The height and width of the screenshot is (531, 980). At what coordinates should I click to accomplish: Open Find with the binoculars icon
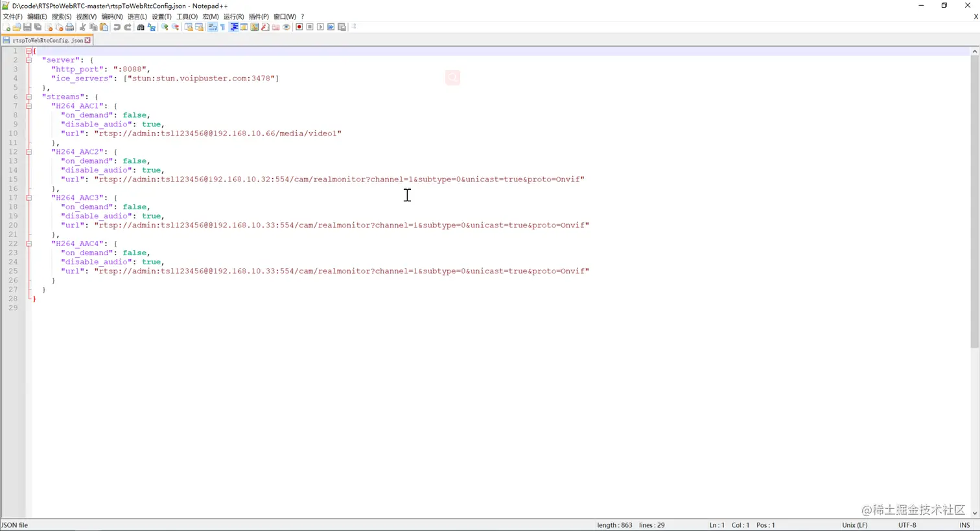coord(141,27)
